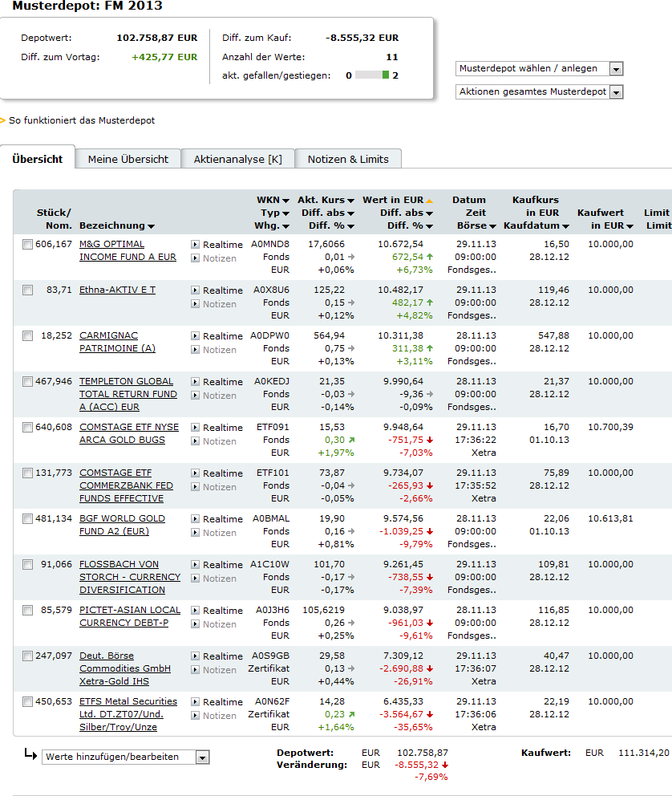Tick checkbox for Pictet-Asian Local Currency Debt-P

27,610
